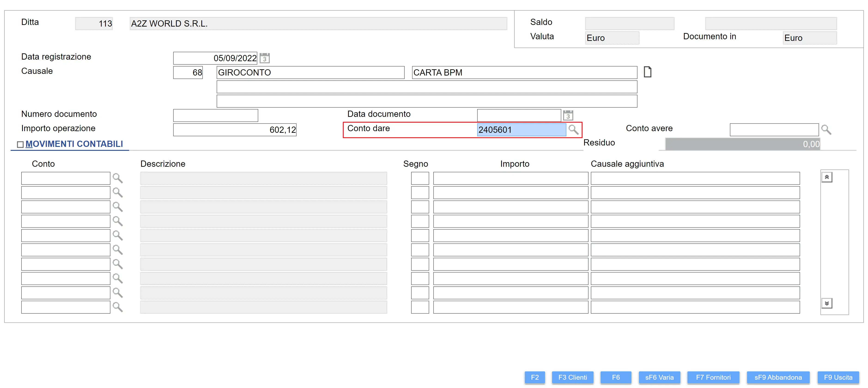Click magnifier on fifth Conto row

click(118, 235)
